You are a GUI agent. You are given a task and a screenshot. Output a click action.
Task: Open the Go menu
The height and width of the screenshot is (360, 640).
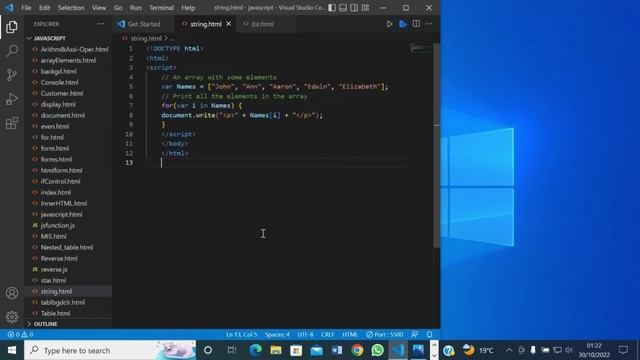[118, 8]
